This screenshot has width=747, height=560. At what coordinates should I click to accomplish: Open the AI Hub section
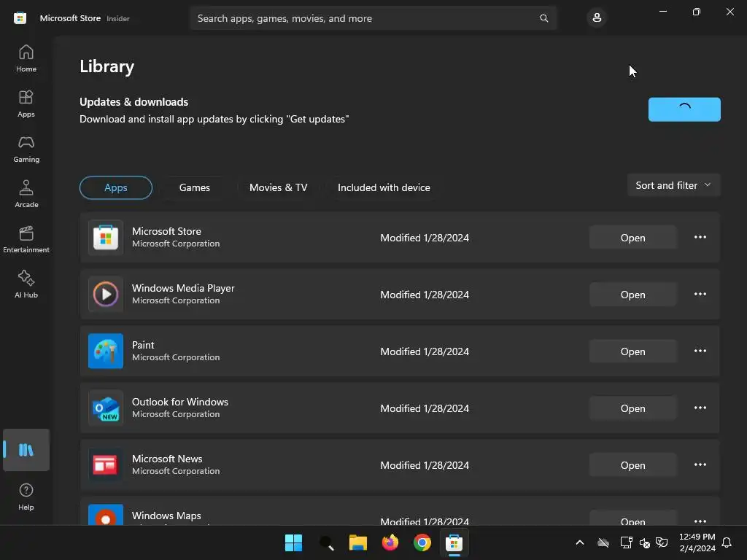[x=26, y=285]
